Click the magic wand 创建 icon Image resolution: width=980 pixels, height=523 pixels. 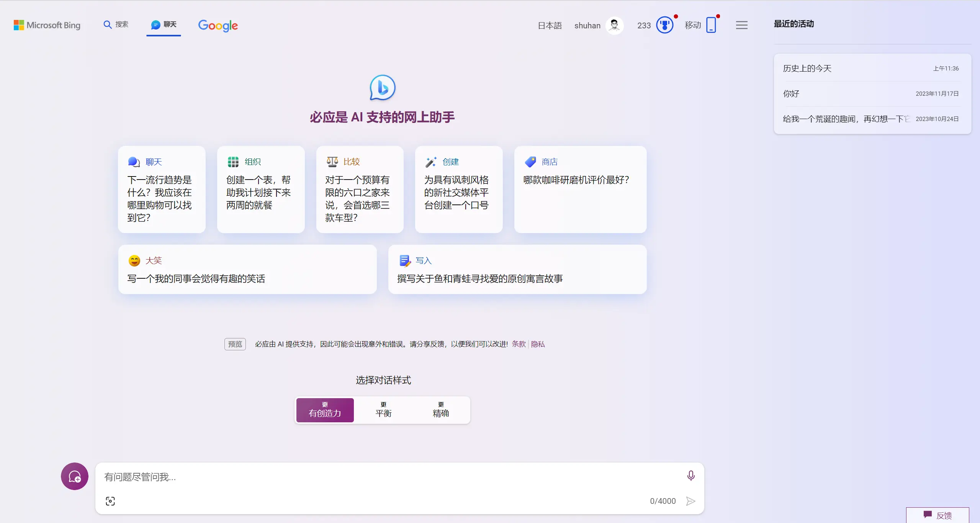[431, 162]
